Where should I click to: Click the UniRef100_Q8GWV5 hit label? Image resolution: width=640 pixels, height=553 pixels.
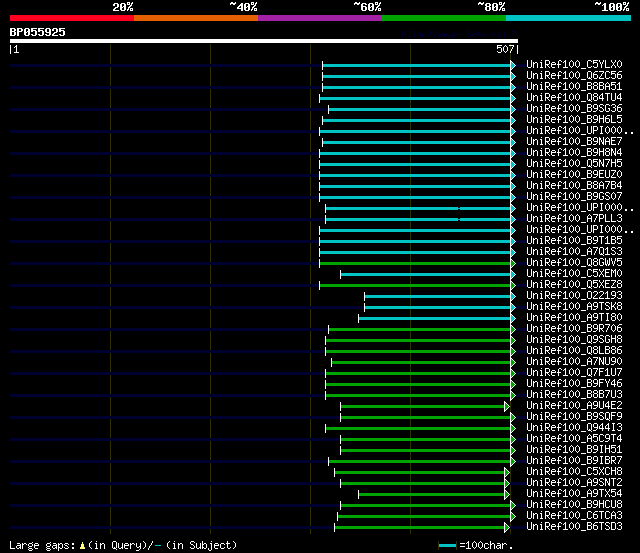pyautogui.click(x=574, y=263)
